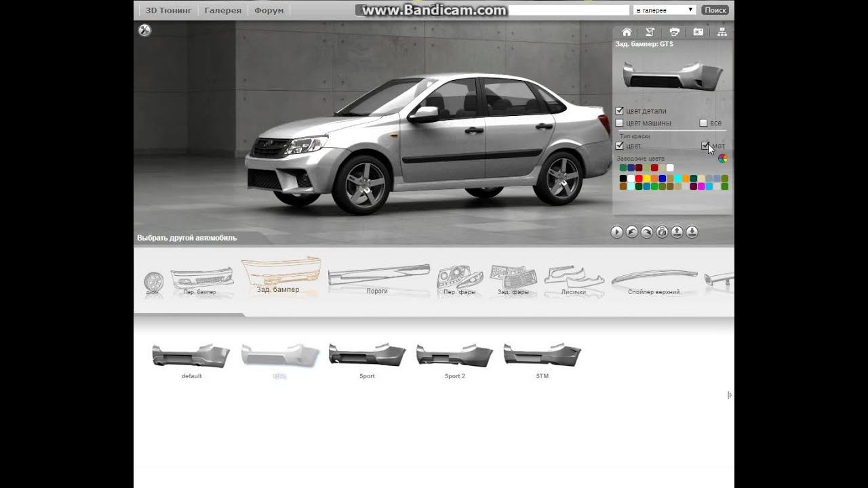The width and height of the screenshot is (868, 488).
Task: Select the Зад. фары tail lights category
Action: (513, 281)
